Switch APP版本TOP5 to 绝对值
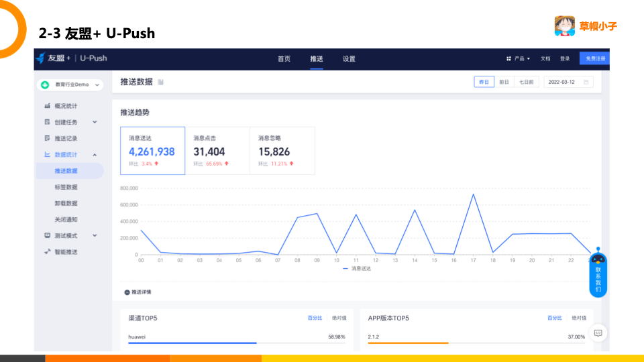Screen dimensions: 644x362 coord(579,318)
